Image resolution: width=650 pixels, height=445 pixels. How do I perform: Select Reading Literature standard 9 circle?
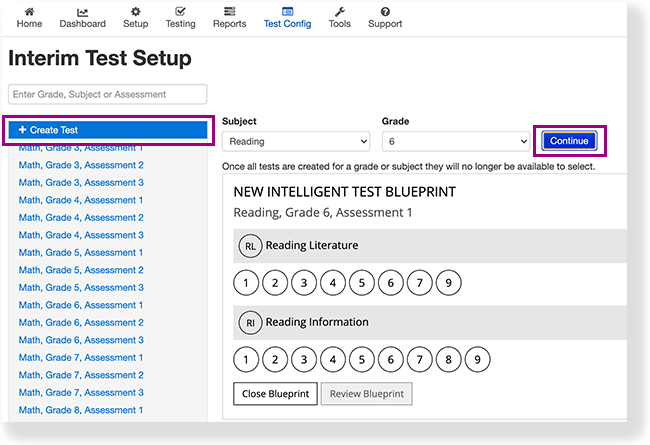449,283
